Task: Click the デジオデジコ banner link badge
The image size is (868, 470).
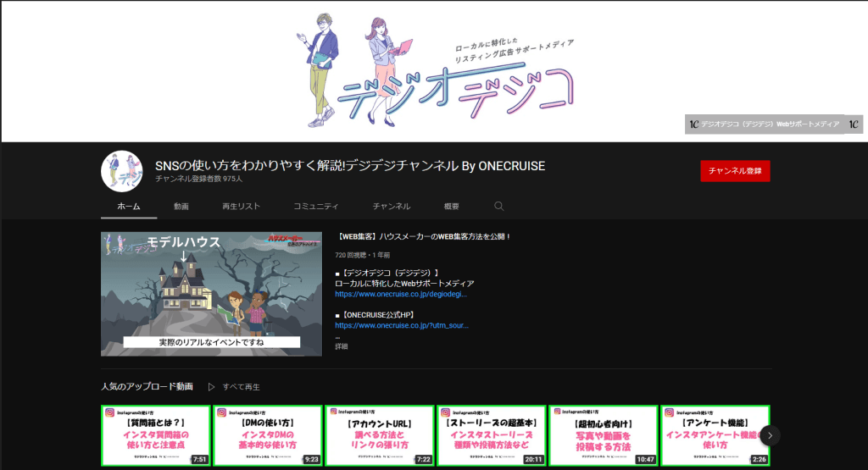Action: tap(773, 124)
